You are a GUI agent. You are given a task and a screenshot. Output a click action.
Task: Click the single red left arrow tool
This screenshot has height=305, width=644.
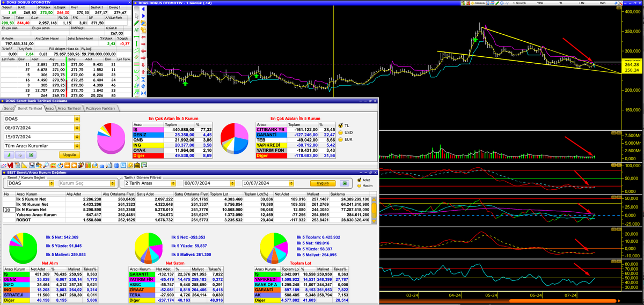(x=144, y=37)
